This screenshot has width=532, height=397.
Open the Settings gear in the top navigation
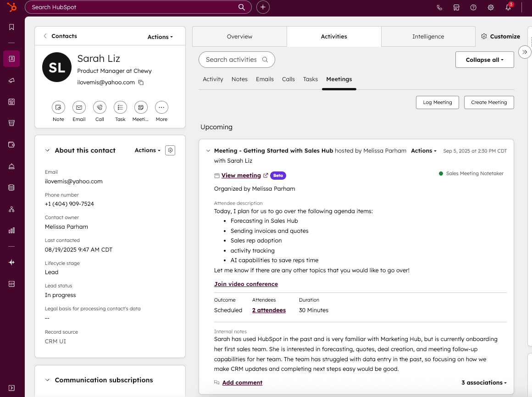click(491, 7)
